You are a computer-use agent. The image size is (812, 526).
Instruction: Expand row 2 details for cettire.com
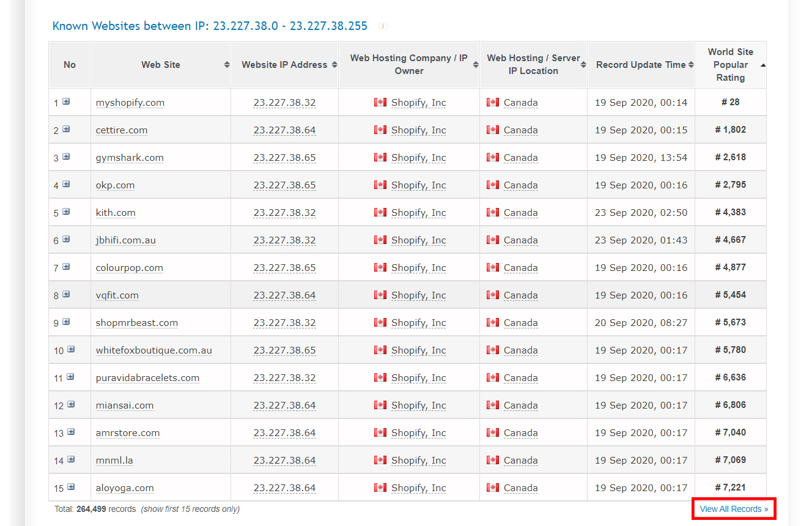[x=66, y=129]
